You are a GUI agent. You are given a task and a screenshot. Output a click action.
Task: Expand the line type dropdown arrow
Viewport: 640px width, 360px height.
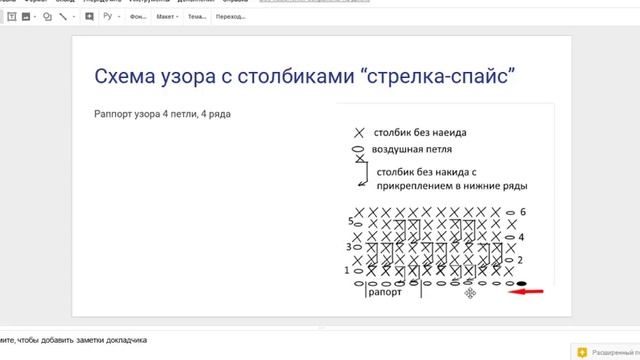[x=74, y=17]
